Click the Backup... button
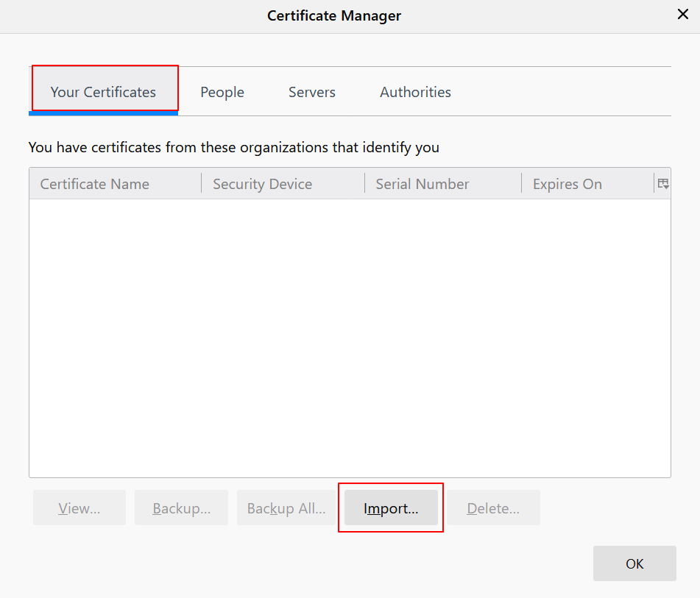The width and height of the screenshot is (700, 598). tap(181, 508)
